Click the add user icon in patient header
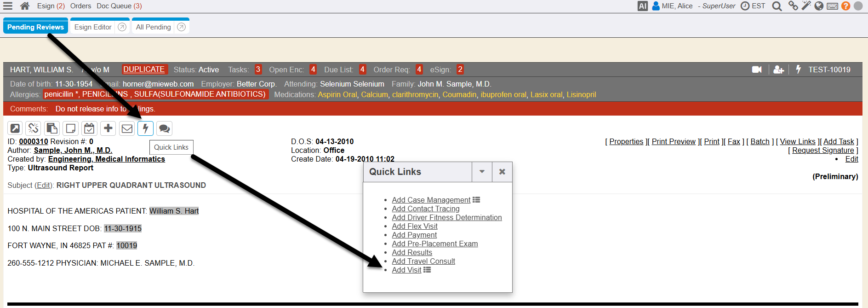The image size is (868, 308). point(778,70)
